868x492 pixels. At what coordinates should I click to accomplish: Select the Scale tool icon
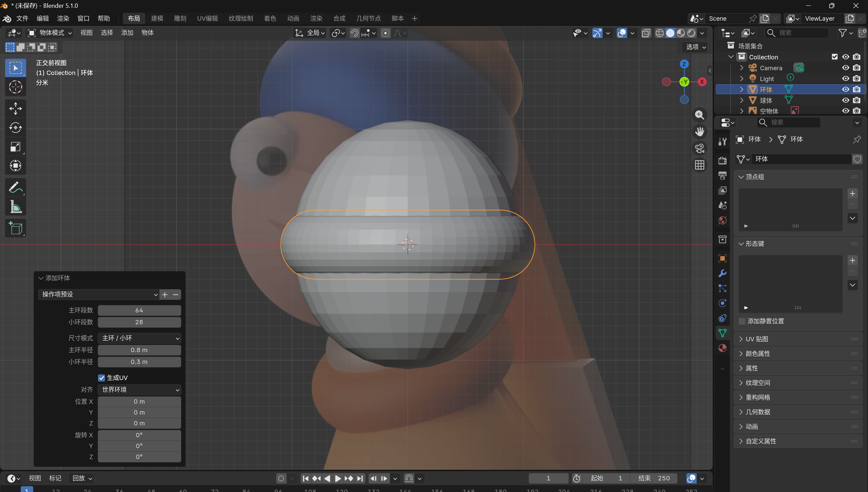coord(15,147)
